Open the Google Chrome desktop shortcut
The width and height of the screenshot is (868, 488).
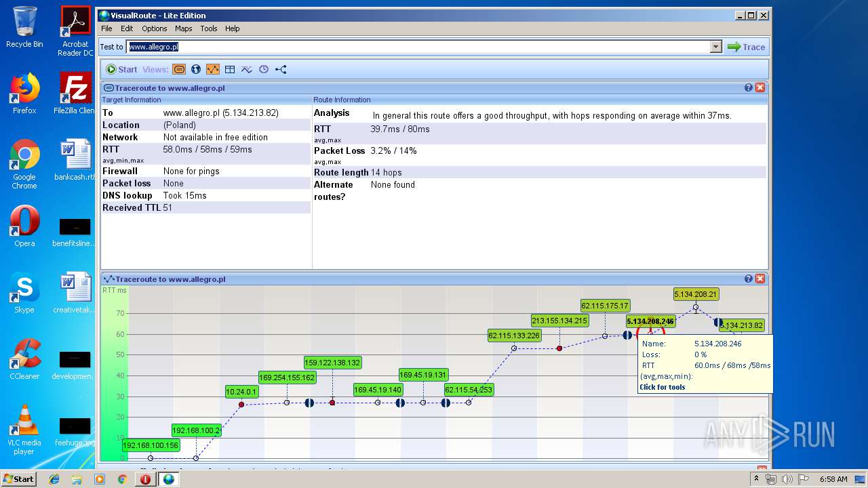click(x=24, y=164)
